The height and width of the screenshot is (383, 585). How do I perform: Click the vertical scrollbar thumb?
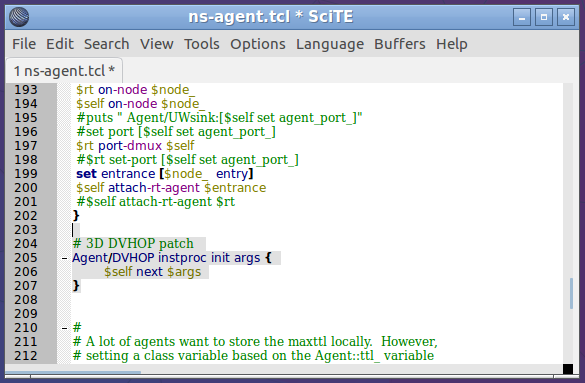coord(571,293)
